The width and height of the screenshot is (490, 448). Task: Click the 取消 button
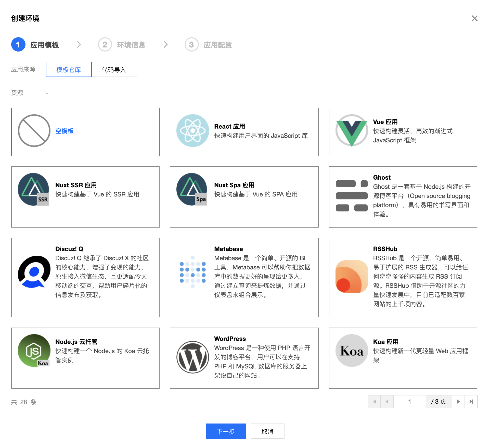pyautogui.click(x=267, y=431)
